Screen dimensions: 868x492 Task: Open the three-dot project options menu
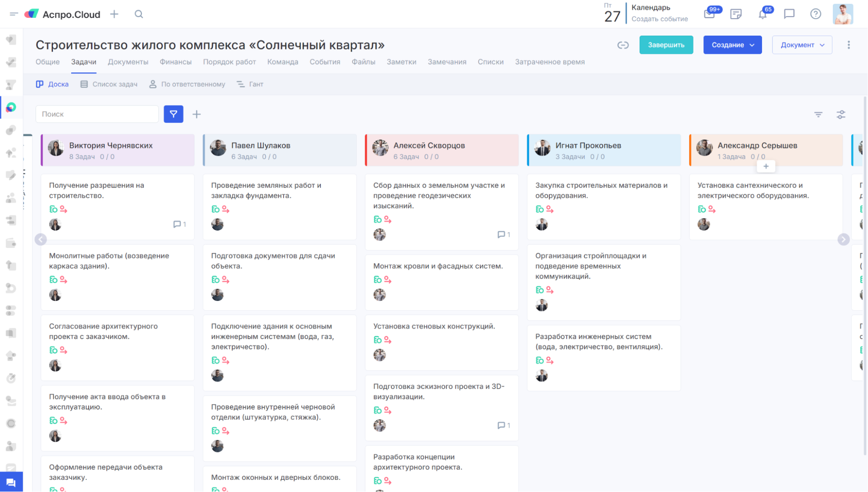coord(848,45)
